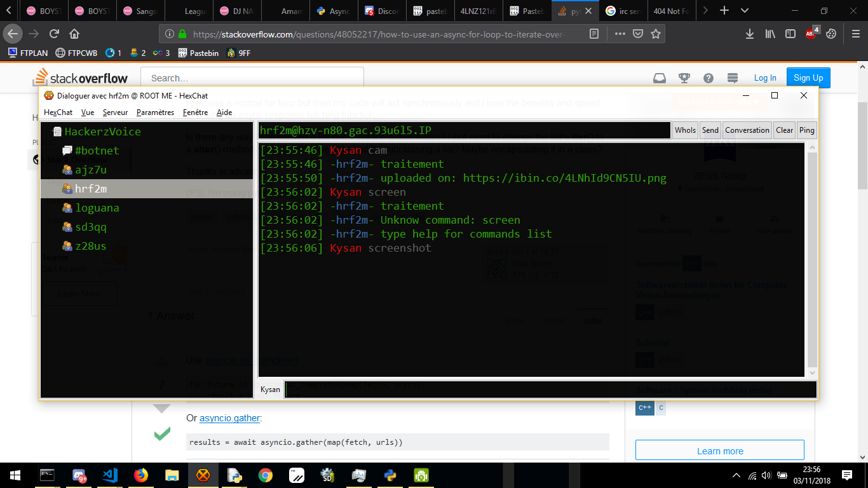Switch to Pastebin browser tab

(527, 11)
